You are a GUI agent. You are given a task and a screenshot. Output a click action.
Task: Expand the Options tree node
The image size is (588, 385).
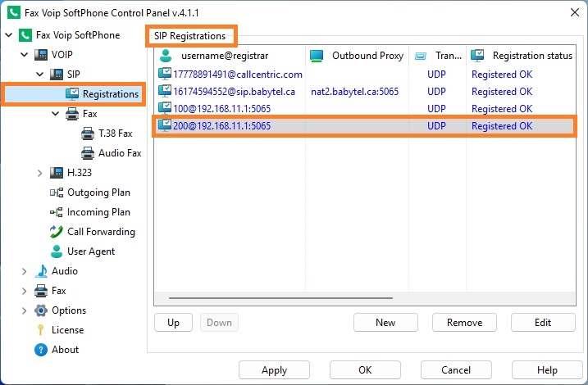25,310
